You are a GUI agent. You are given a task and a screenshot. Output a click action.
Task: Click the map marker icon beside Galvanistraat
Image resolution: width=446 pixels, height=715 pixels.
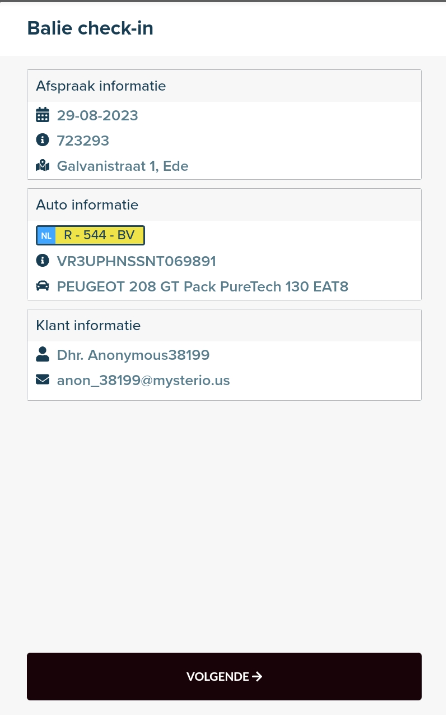pyautogui.click(x=42, y=166)
